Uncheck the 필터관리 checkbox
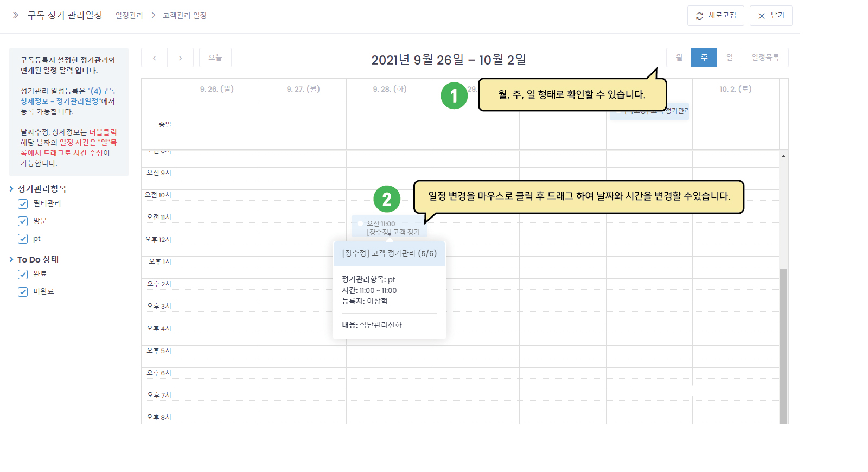The height and width of the screenshot is (472, 868). (23, 204)
